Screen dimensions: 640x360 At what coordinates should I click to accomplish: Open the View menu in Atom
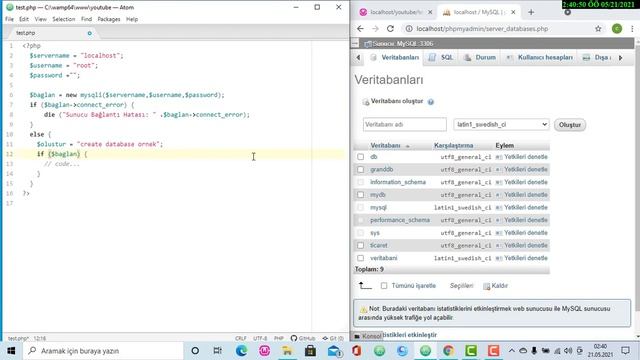coord(40,19)
